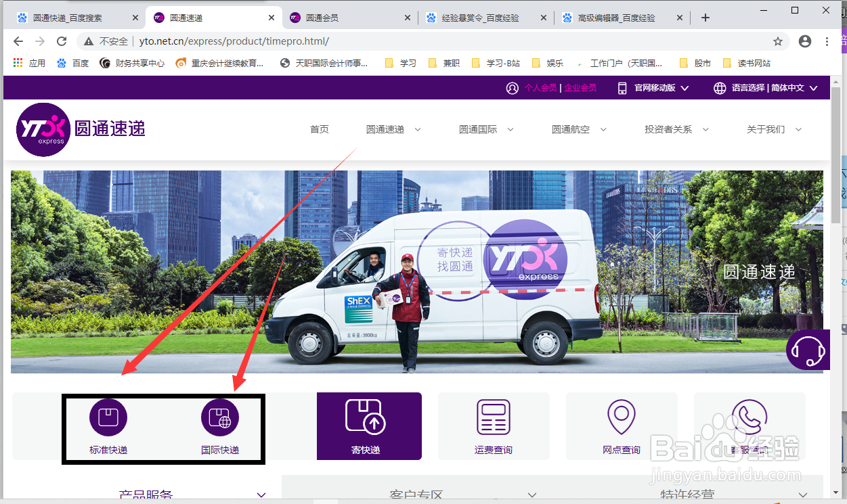Screen dimensions: 847x504
Task: Open the 股市 bookmark folder
Action: click(695, 63)
